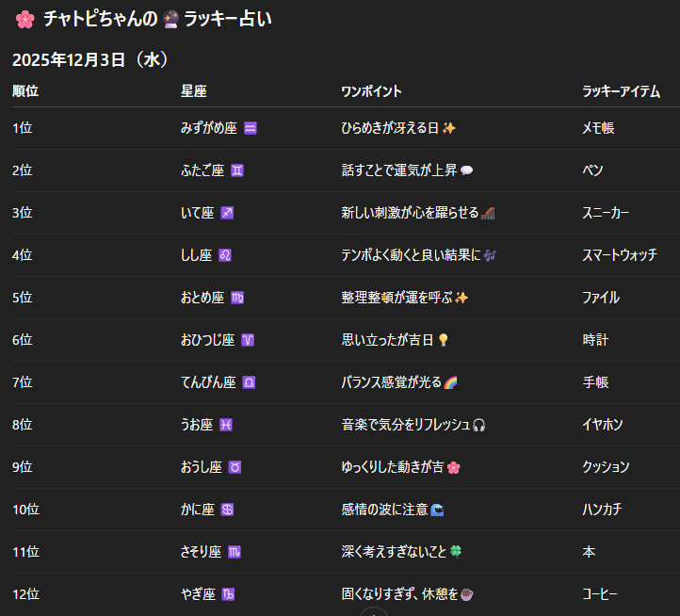
Task: Click the Leo zodiac symbol icon
Action: tap(225, 255)
